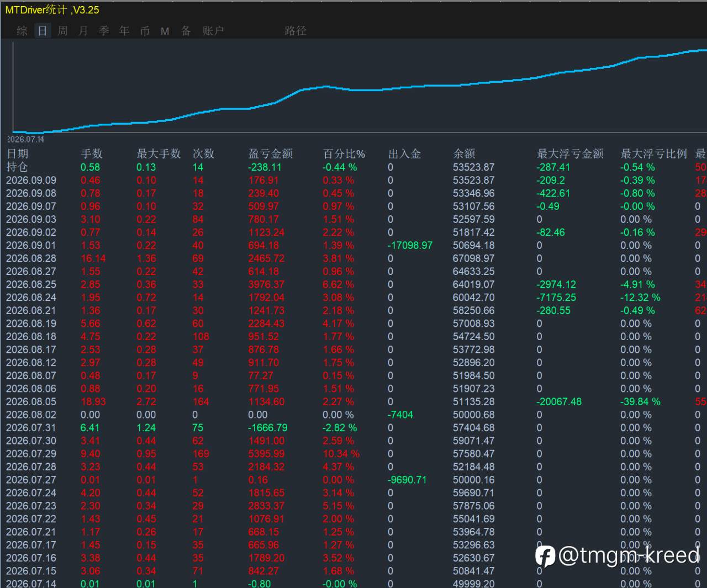This screenshot has height=588, width=707.
Task: Switch to the 备 tab
Action: 186,31
